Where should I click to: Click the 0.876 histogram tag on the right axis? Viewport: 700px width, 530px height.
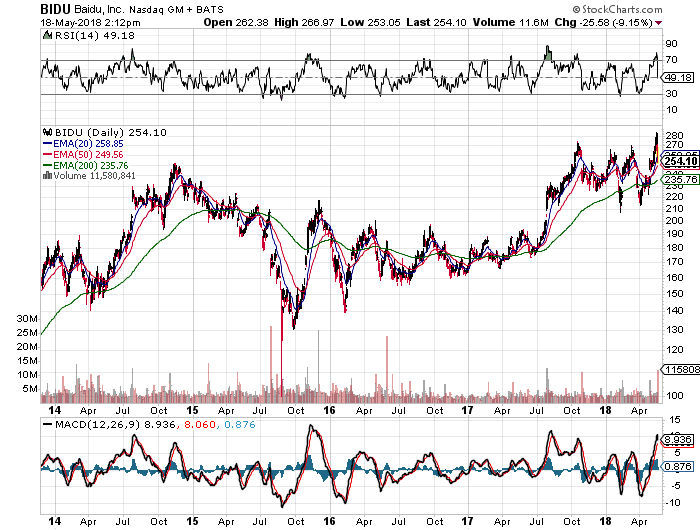(x=679, y=467)
